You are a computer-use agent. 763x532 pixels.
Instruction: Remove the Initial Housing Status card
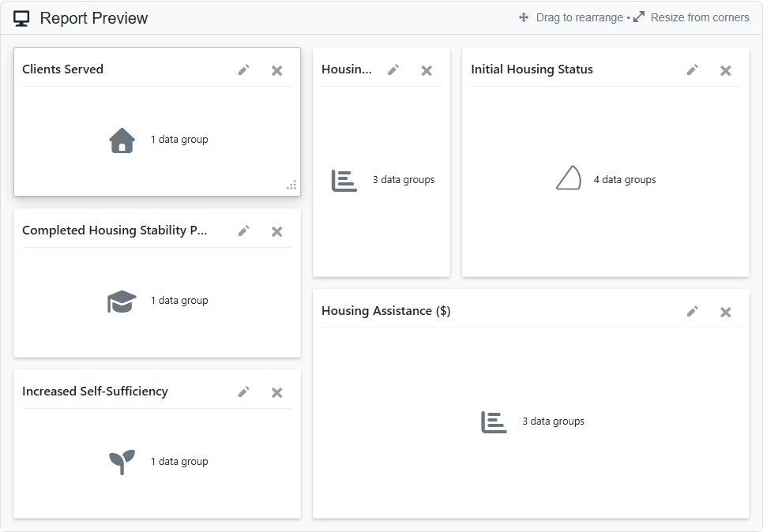(x=726, y=70)
